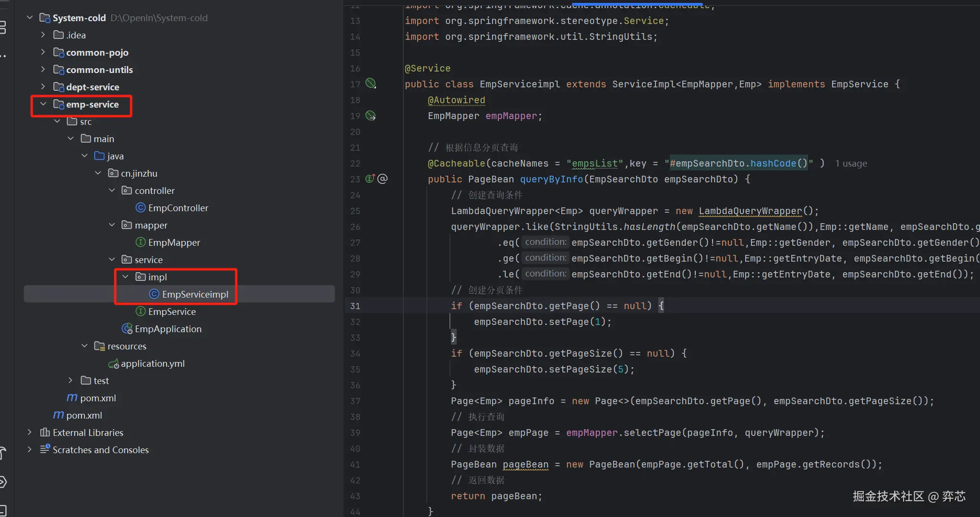Screen dimensions: 980x517
Task: Click the implements-method gutter icon beside queryByInfo
Action: pyautogui.click(x=370, y=179)
